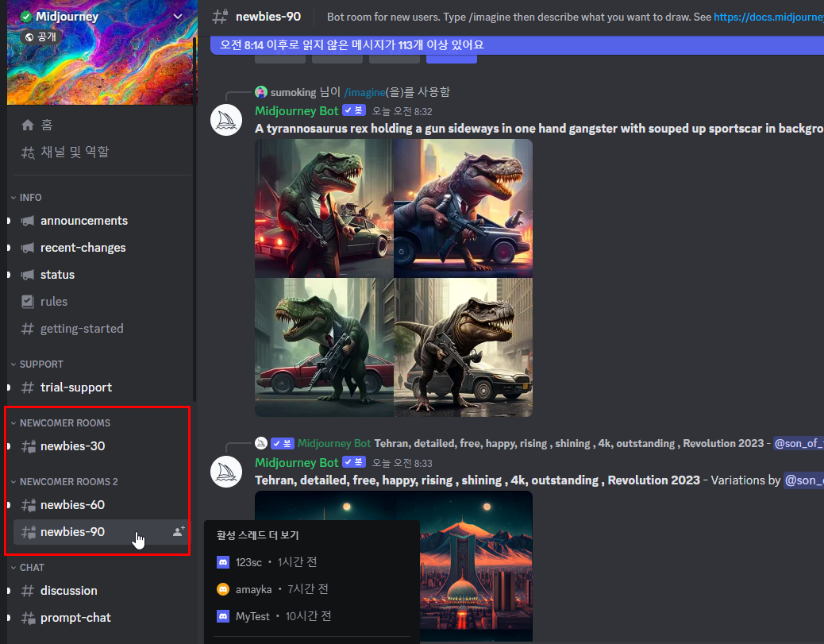824x644 pixels.
Task: Click the small Midjourney Bot avatar in reply line
Action: point(261,443)
